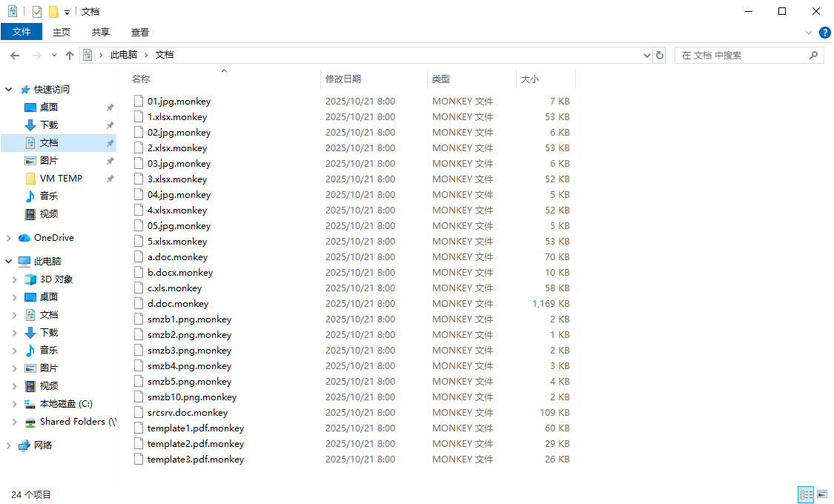Sort by 修改日期 column header
The height and width of the screenshot is (504, 834).
click(x=343, y=79)
